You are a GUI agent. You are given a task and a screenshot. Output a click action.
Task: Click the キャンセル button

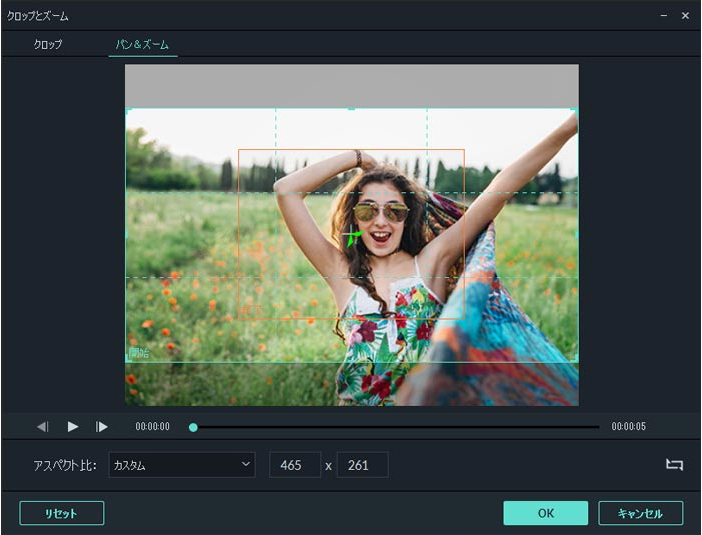641,513
